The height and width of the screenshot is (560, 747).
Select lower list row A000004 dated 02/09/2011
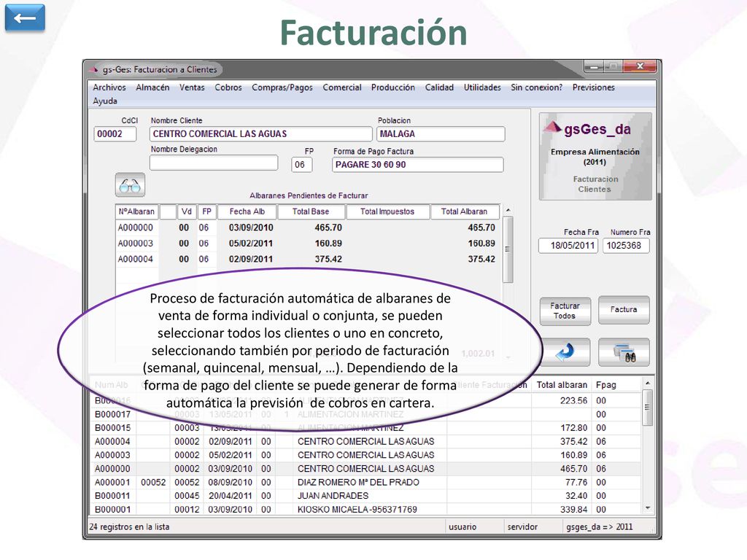pyautogui.click(x=365, y=441)
